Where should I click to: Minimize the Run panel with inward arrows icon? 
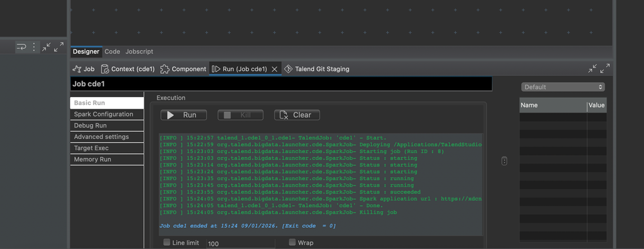point(592,69)
